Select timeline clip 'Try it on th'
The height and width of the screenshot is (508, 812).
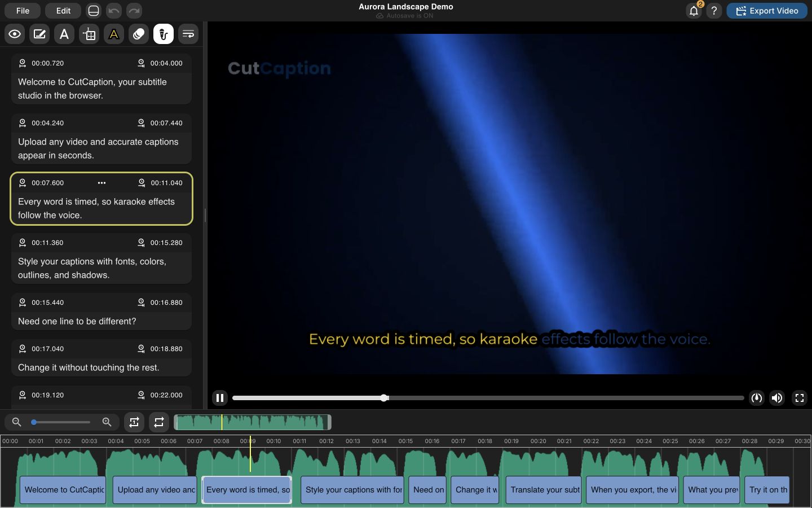(767, 490)
